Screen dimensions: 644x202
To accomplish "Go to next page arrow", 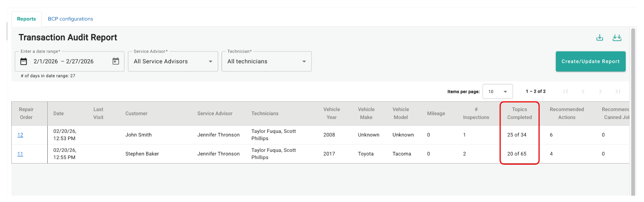I will [x=600, y=92].
